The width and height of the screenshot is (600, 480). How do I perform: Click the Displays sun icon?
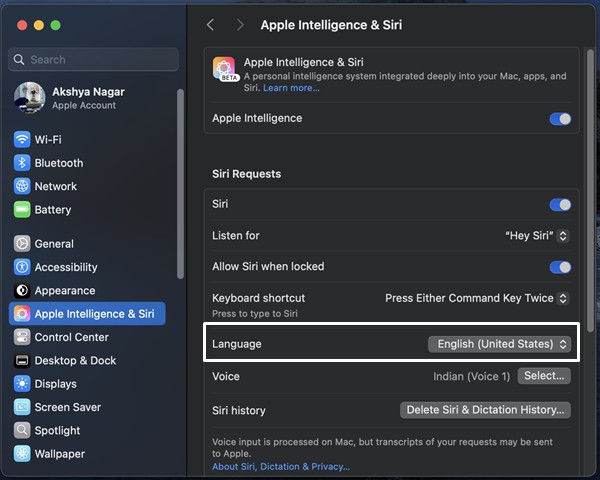click(x=22, y=384)
